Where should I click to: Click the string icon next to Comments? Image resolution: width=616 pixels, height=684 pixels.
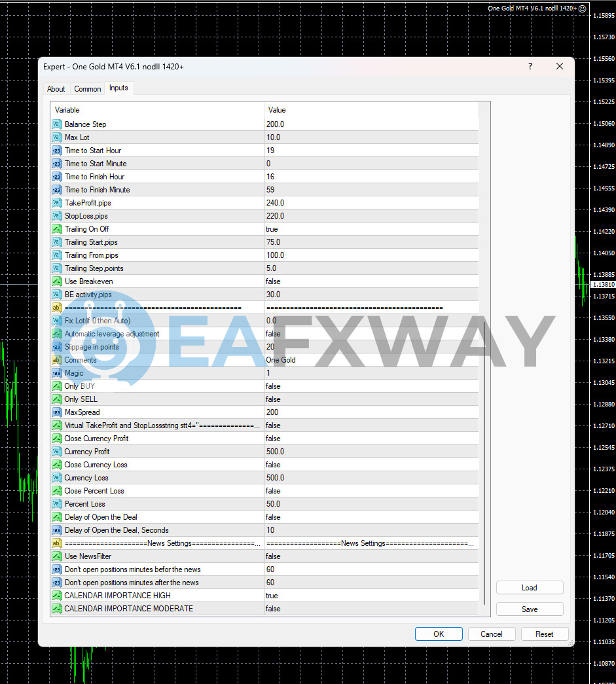[57, 360]
